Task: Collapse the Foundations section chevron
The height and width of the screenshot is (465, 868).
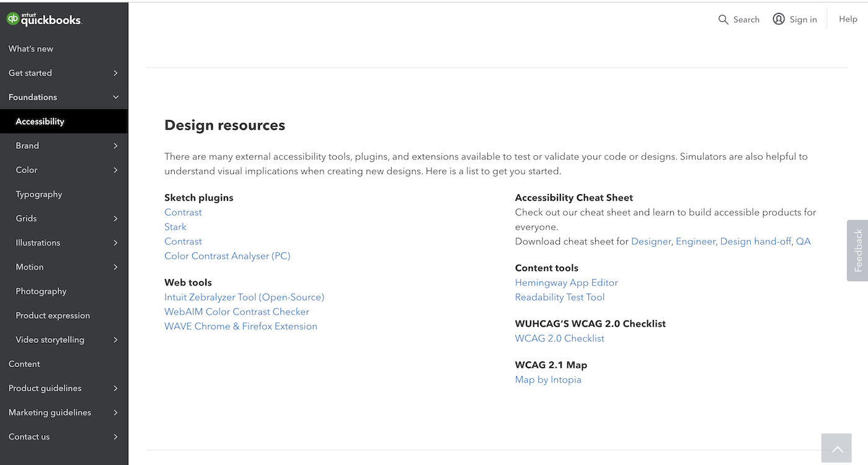Action: 115,97
